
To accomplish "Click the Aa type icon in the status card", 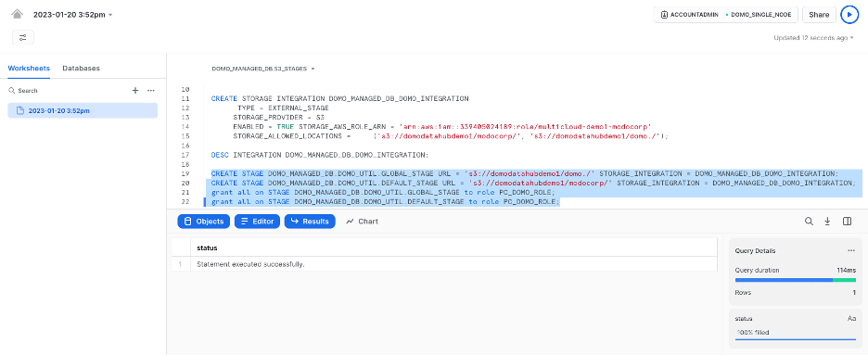I will (851, 319).
